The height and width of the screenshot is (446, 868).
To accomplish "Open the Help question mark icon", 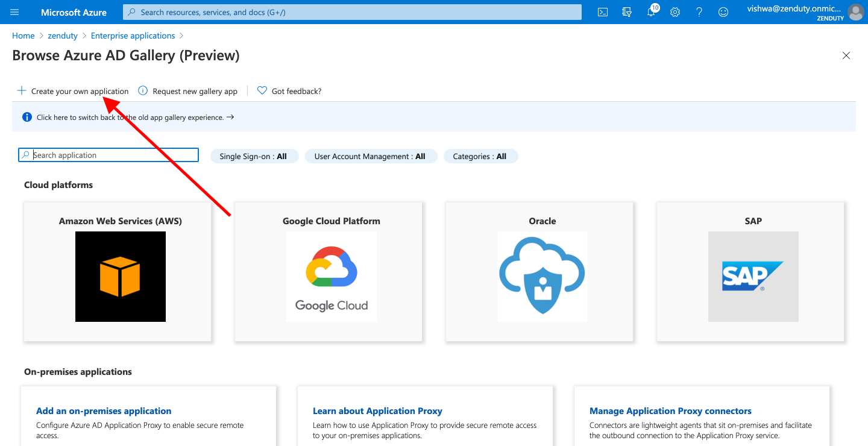I will coord(699,12).
